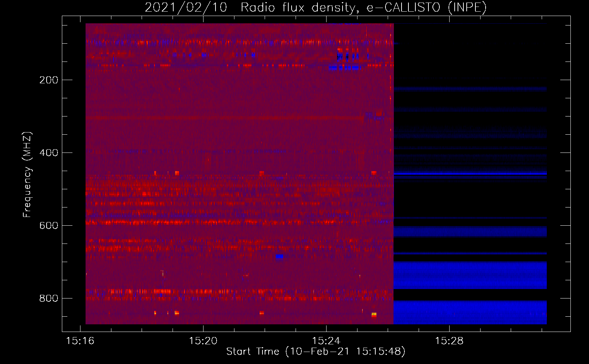Screen dimensions: 589x364
Task: Click the 200 frequency tick label
Action: pyautogui.click(x=49, y=80)
